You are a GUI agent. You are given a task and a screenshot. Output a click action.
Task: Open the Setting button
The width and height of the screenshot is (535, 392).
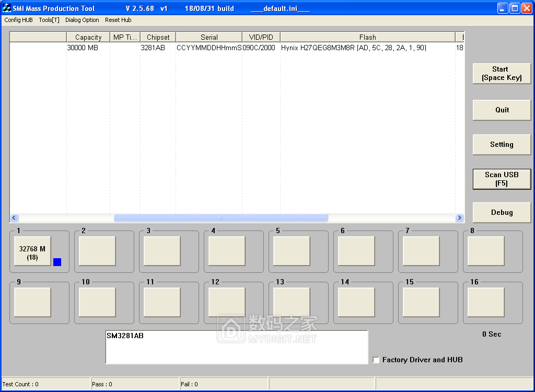502,144
